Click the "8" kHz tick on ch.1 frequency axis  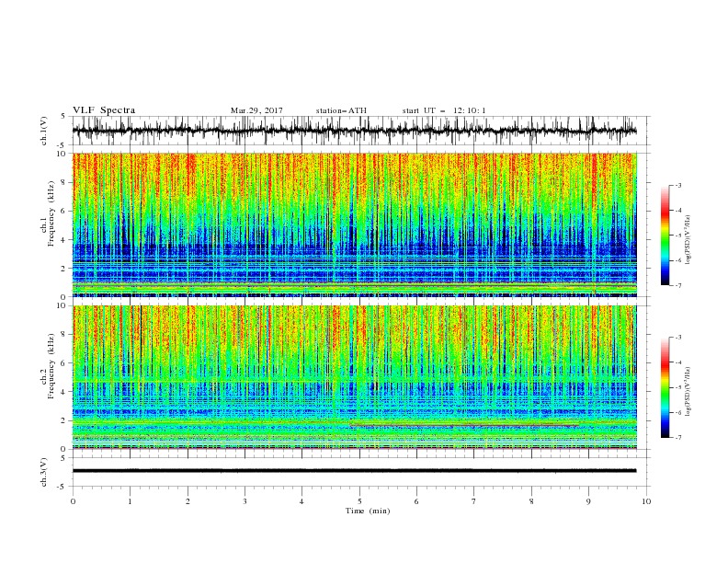(63, 182)
